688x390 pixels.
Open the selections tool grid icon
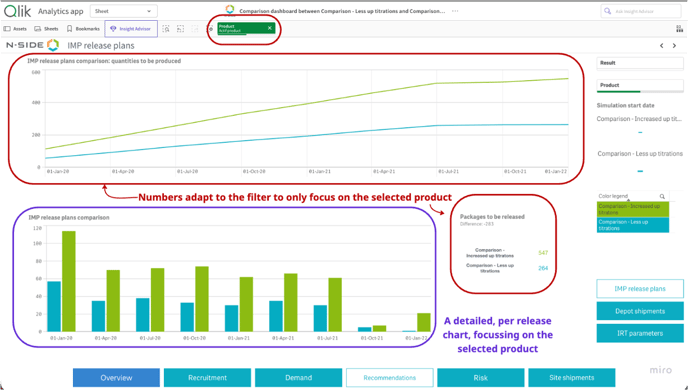point(680,29)
